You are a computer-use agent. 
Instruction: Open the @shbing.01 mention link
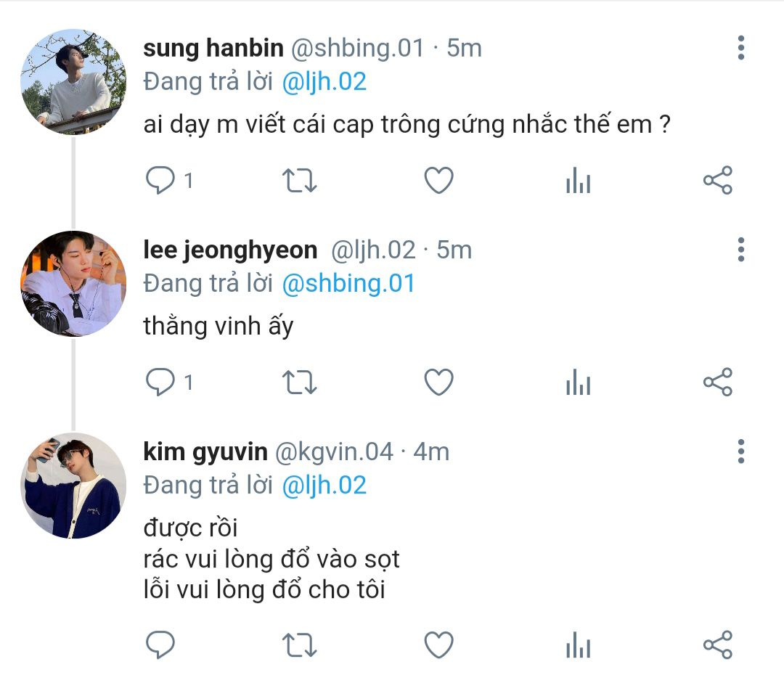[348, 284]
